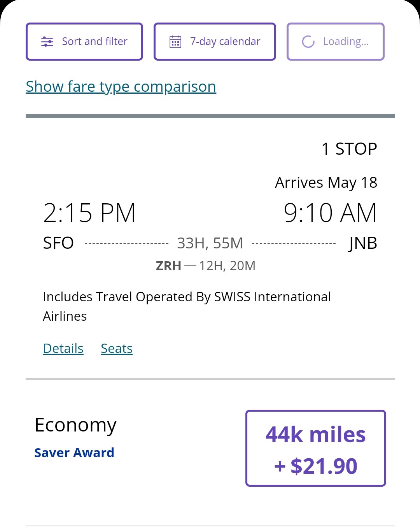Click the sliders icon for sorting and filtering

pyautogui.click(x=47, y=42)
